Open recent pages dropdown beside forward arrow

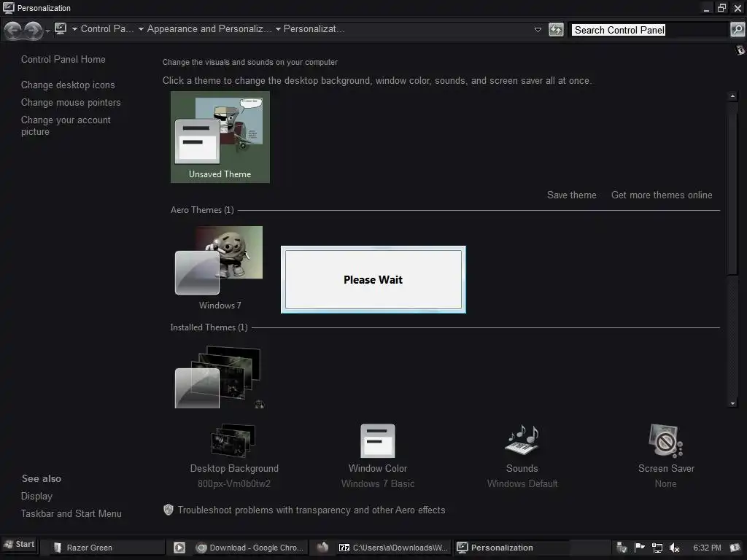(47, 32)
